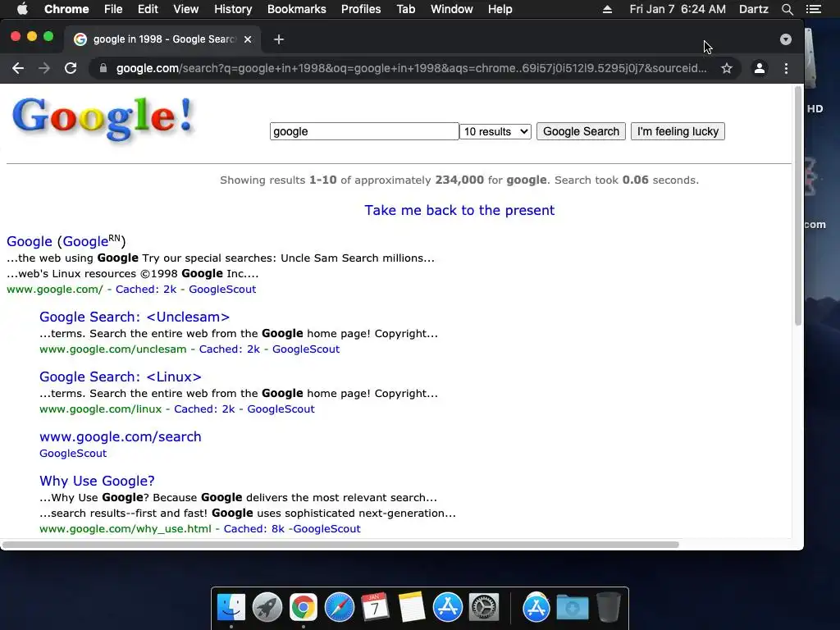
Task: Open Notes from the Dock
Action: pos(412,607)
